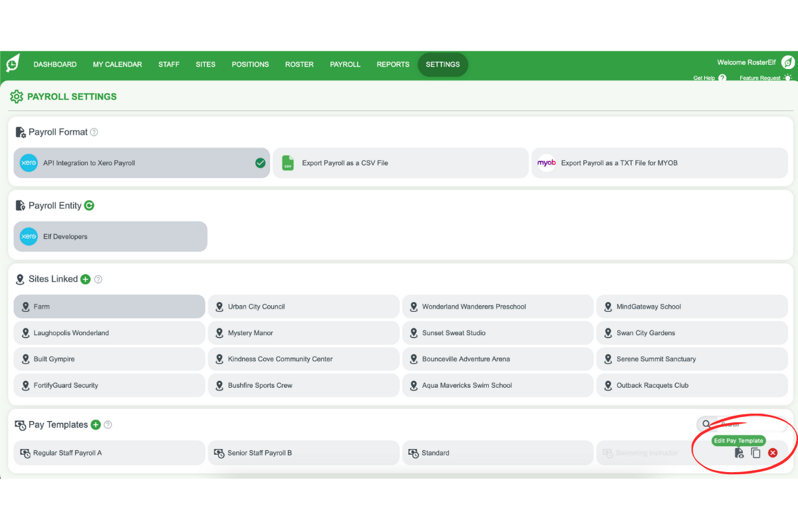Delete the Swimming Instructor template with red X
This screenshot has width=798, height=532.
click(x=772, y=452)
